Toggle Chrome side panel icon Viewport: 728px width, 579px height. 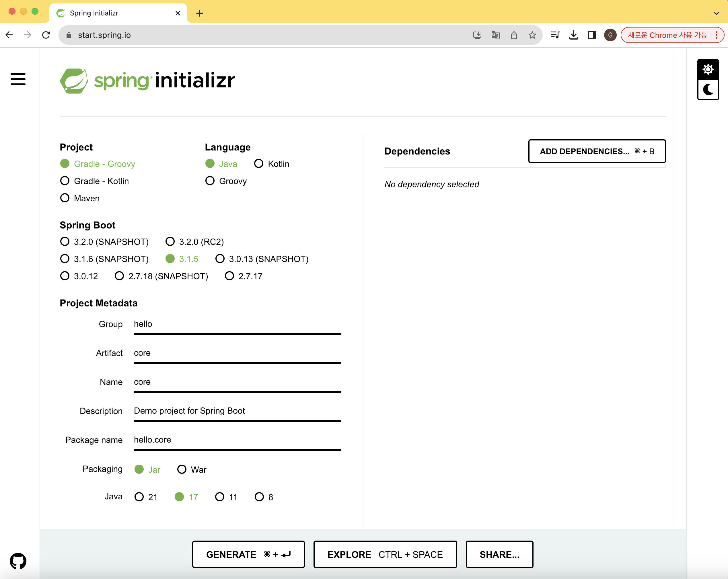(x=591, y=35)
